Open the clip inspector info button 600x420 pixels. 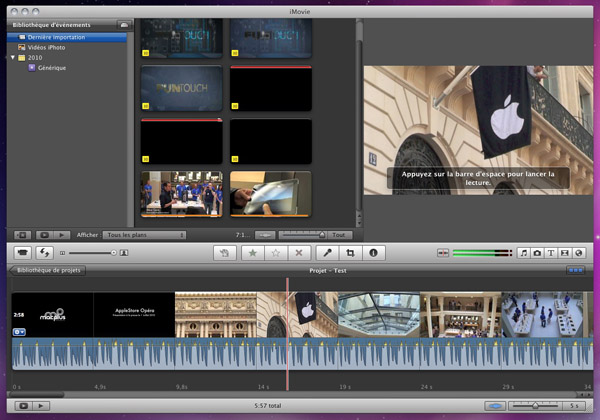373,253
